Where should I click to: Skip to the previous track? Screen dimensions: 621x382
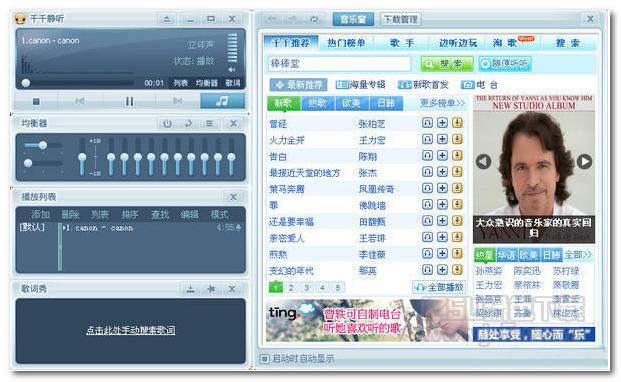(80, 101)
